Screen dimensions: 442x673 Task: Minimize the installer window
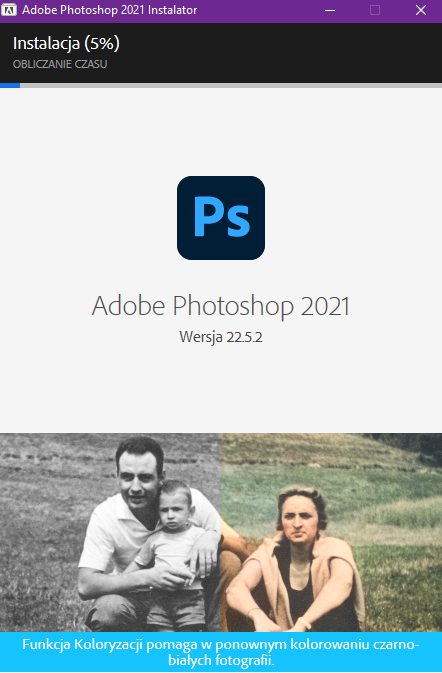click(330, 10)
